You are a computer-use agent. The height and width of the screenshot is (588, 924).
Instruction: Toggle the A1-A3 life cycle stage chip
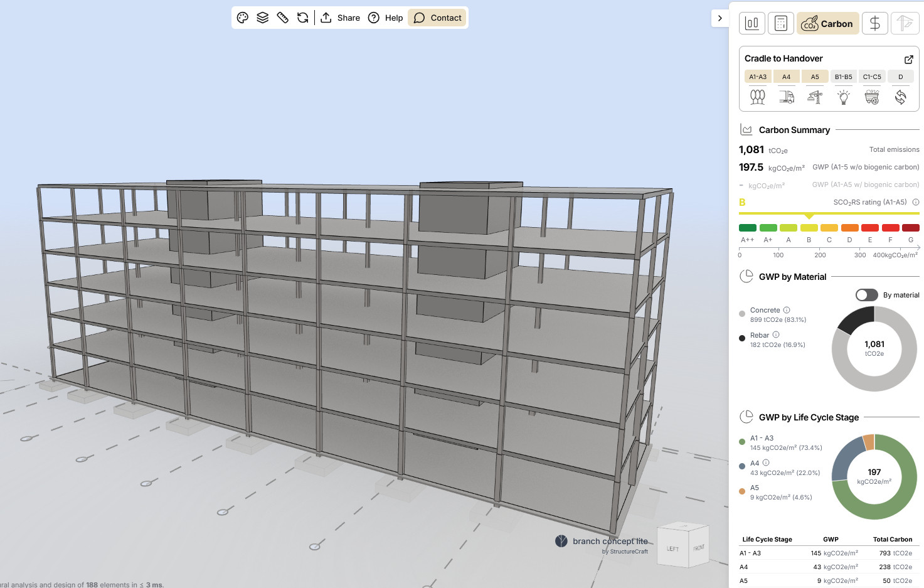758,77
